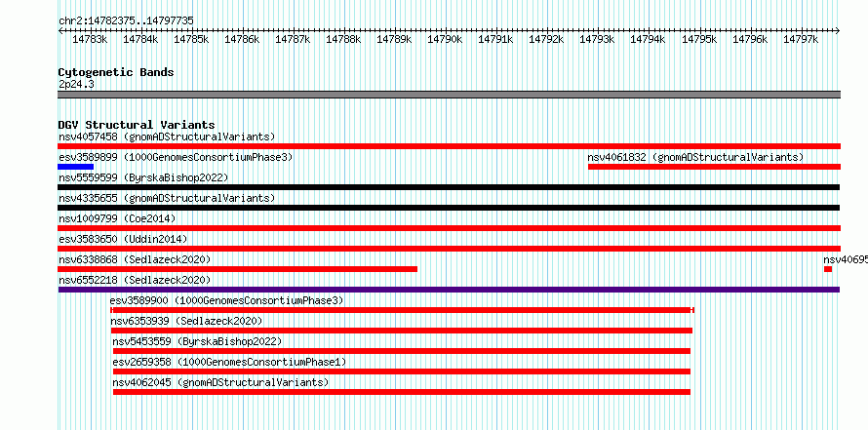
Task: Select the red nsv4061832 variant bar
Action: (x=714, y=167)
